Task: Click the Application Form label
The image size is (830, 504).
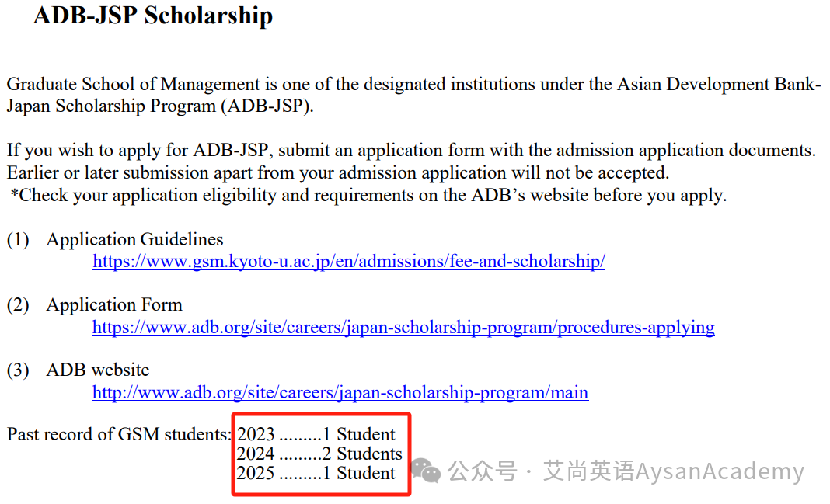Action: pos(114,305)
